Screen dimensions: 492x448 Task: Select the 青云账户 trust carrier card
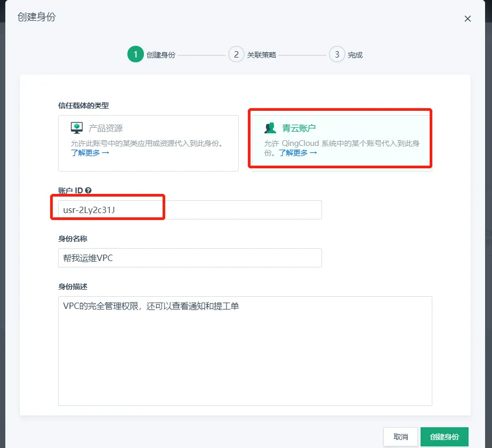(x=341, y=140)
